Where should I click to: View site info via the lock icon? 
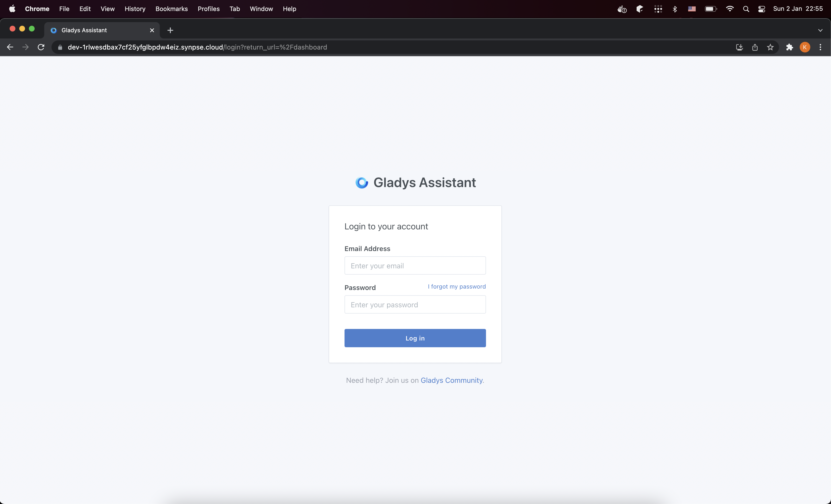pos(60,47)
